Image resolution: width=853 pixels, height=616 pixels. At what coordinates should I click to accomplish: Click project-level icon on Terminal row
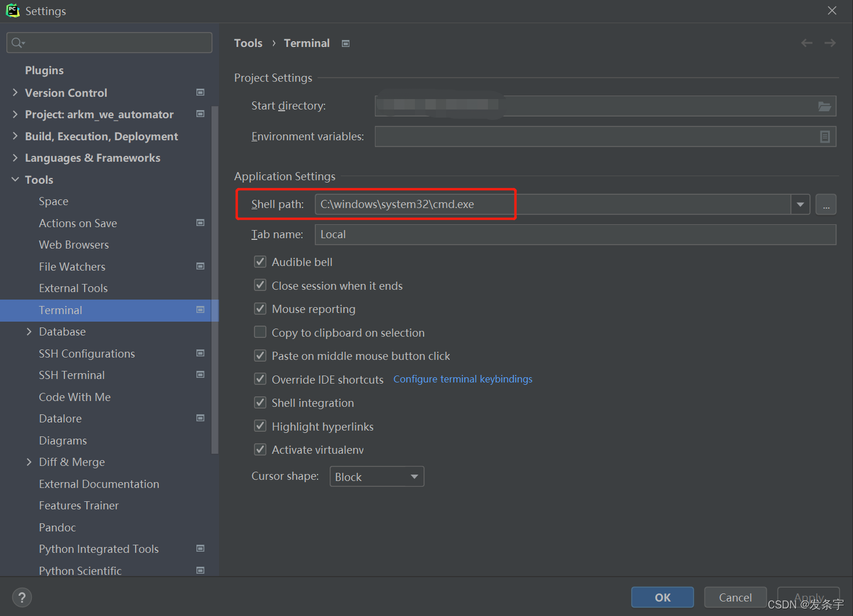point(201,309)
